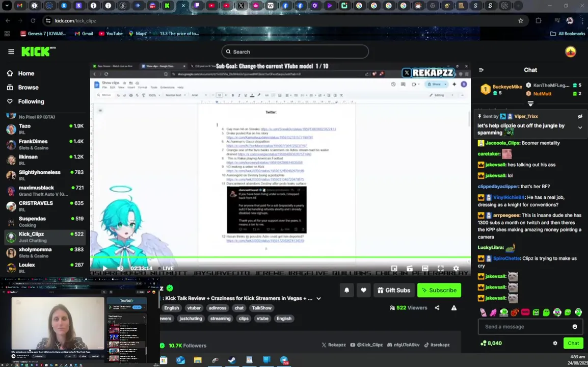The image size is (588, 367).
Task: Open the Tazo channel in the sidebar
Action: 45,129
